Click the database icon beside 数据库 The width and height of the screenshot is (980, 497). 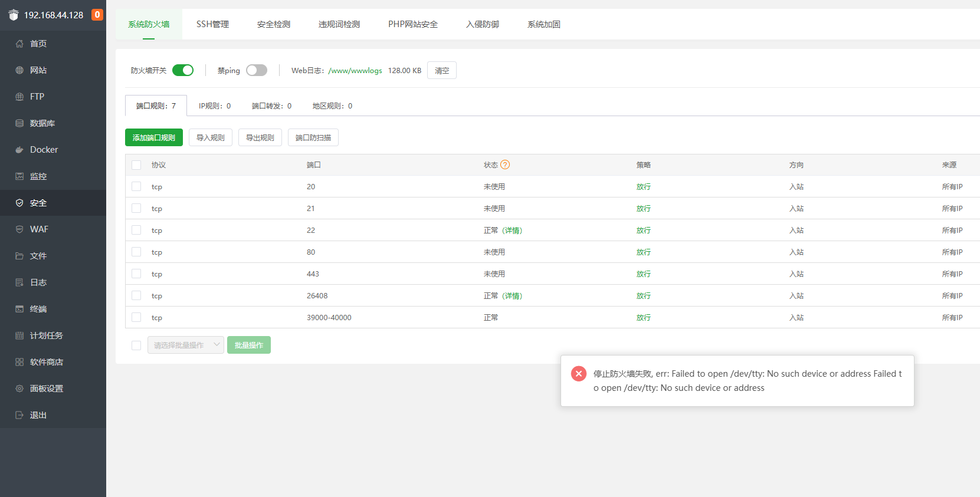[x=19, y=123]
